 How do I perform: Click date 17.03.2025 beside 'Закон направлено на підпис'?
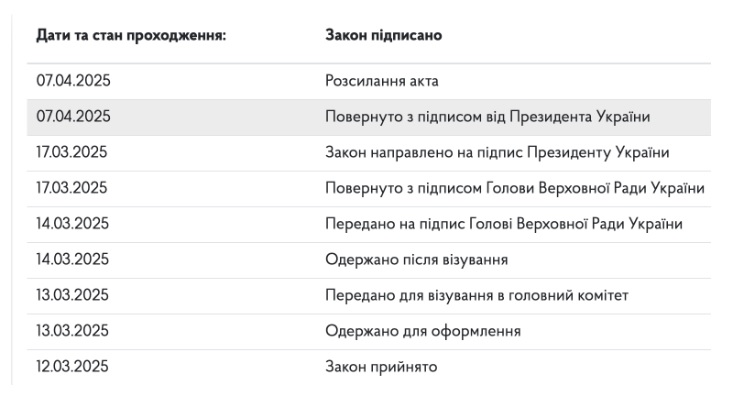pyautogui.click(x=72, y=152)
